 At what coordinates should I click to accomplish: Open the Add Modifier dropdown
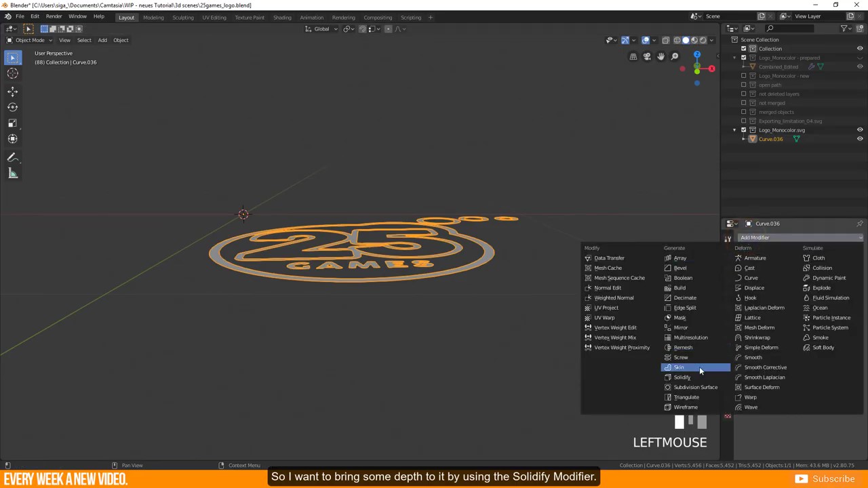click(800, 238)
